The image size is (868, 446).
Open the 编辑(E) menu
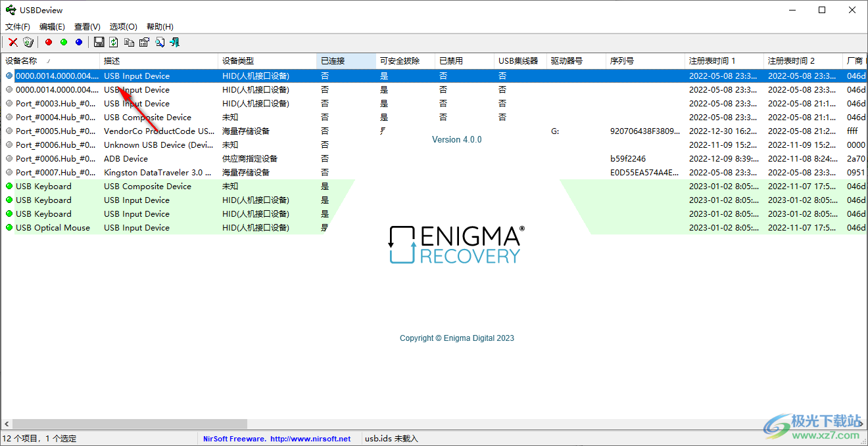coord(52,26)
